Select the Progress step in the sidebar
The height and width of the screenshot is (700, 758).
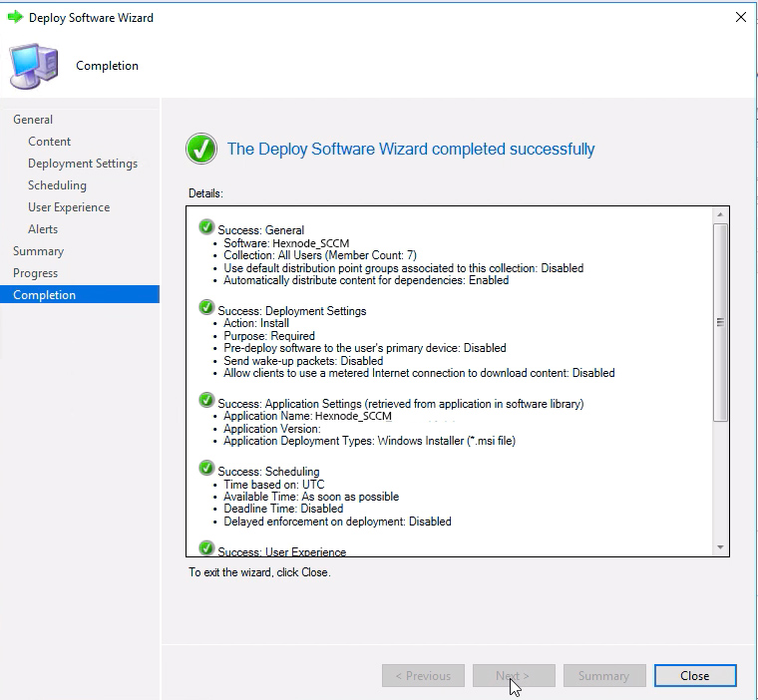[x=35, y=273]
